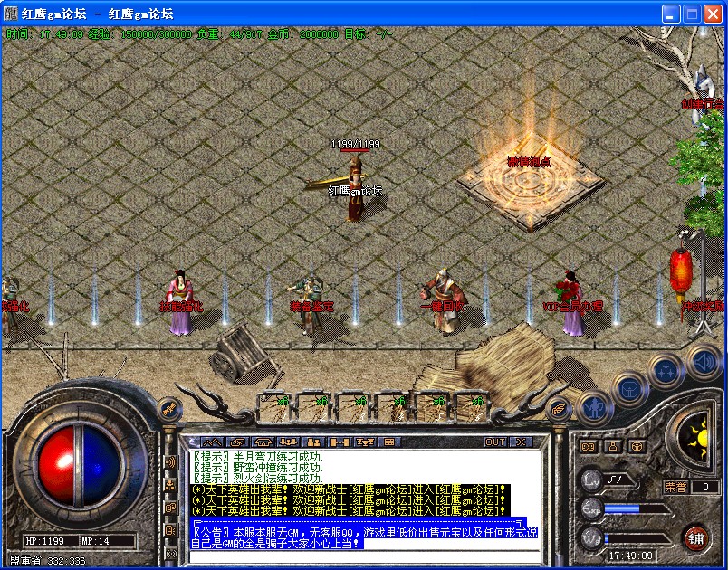Click the 荣誉 honor label
The height and width of the screenshot is (570, 728).
[x=675, y=487]
